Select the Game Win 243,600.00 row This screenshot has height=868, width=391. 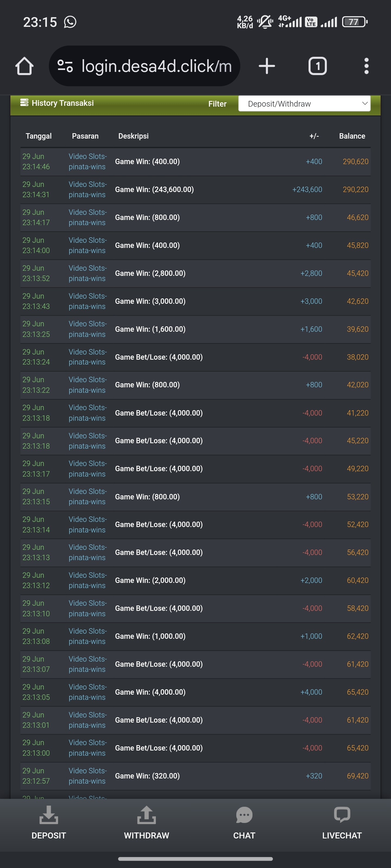click(x=195, y=190)
